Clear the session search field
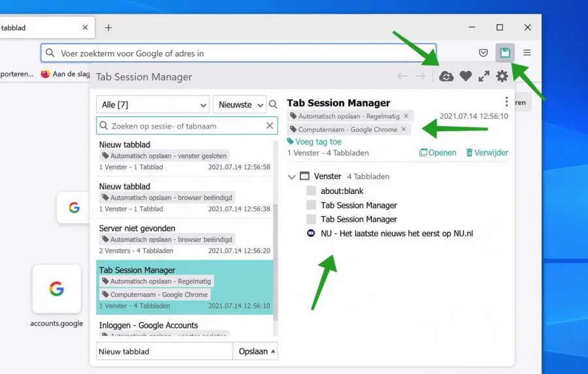588x374 pixels. (270, 126)
